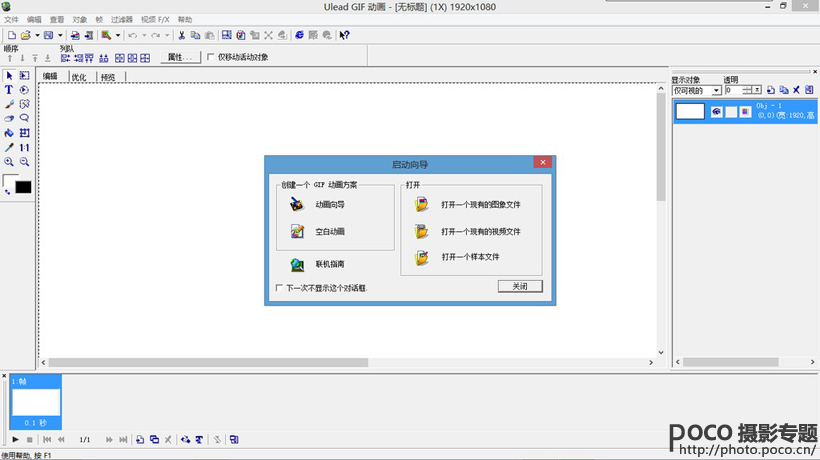Click the delete object X in object panel
820x460 pixels.
coord(796,90)
